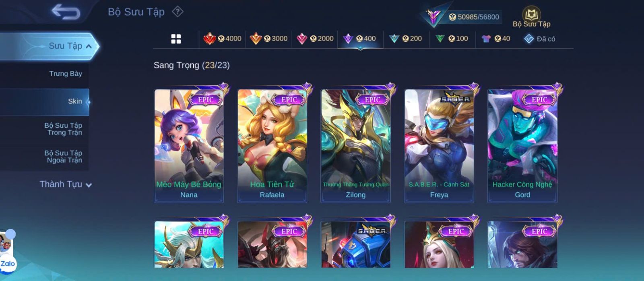Open the help question mark icon

[x=178, y=12]
